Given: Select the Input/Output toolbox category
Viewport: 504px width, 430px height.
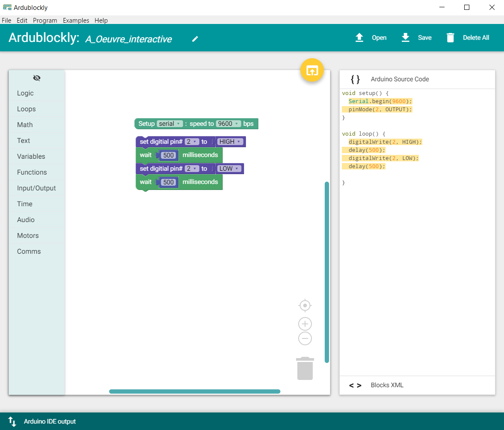Looking at the screenshot, I should (36, 188).
